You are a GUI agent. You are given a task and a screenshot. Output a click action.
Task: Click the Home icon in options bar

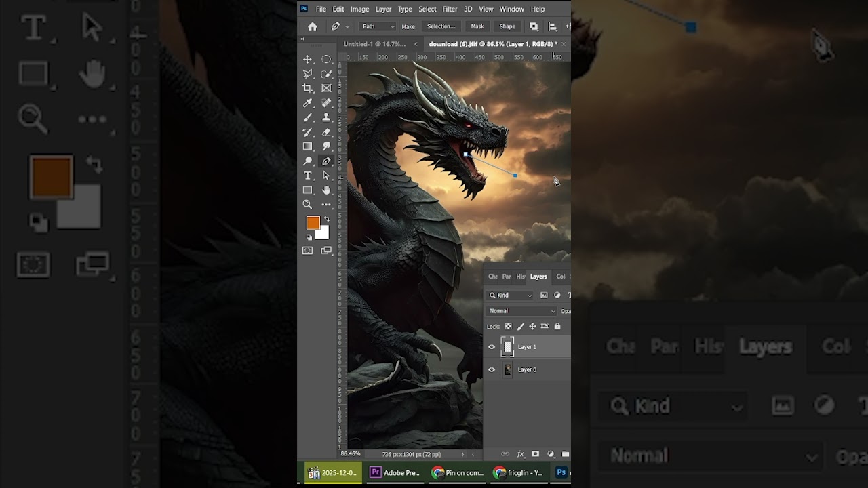(x=313, y=26)
